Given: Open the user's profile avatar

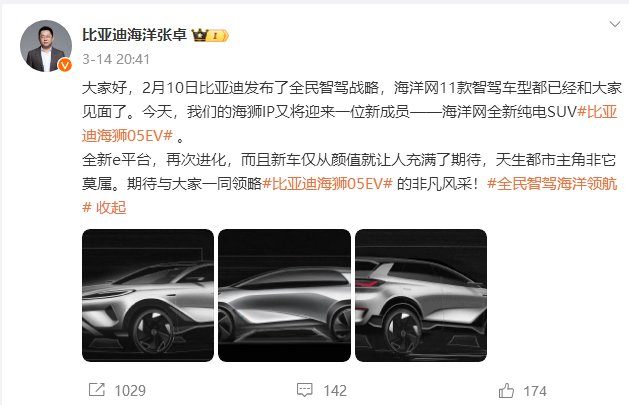Looking at the screenshot, I should coord(46,46).
